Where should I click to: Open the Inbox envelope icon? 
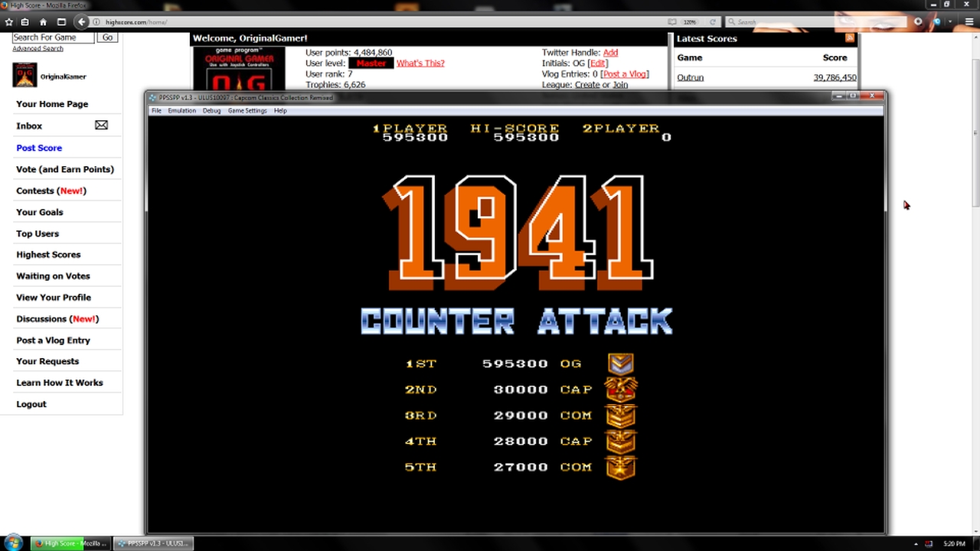(x=101, y=126)
